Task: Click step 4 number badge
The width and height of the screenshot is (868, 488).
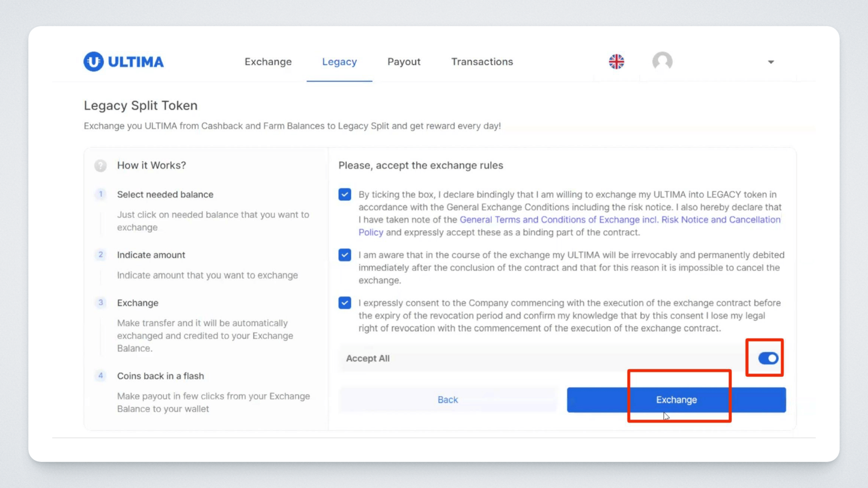Action: tap(100, 376)
